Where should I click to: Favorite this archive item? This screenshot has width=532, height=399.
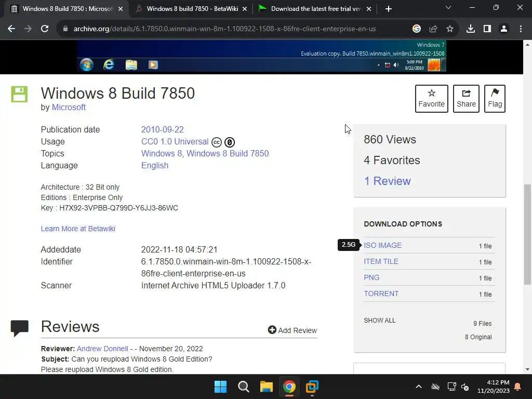point(432,99)
